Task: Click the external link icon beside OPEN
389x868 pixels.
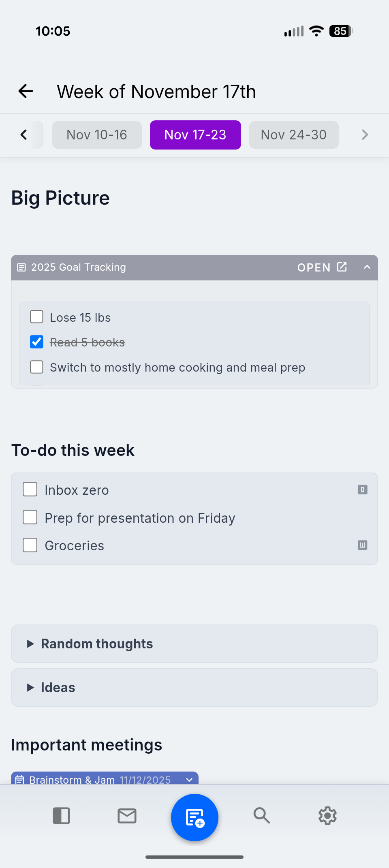Action: (342, 267)
